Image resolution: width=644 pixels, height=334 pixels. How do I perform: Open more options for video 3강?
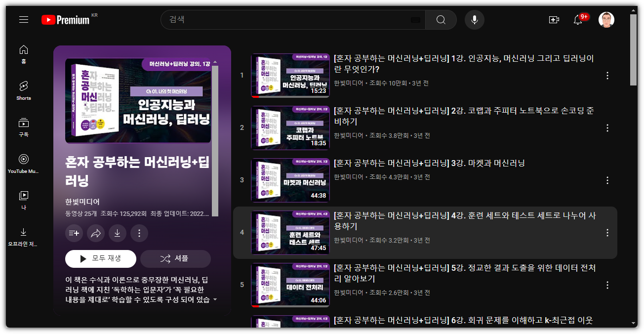tap(607, 180)
